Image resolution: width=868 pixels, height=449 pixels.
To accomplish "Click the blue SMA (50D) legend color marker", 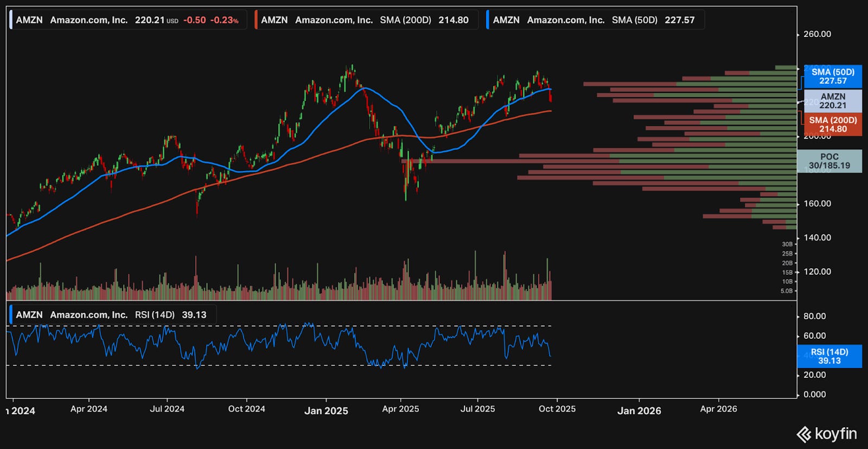I will tap(488, 20).
